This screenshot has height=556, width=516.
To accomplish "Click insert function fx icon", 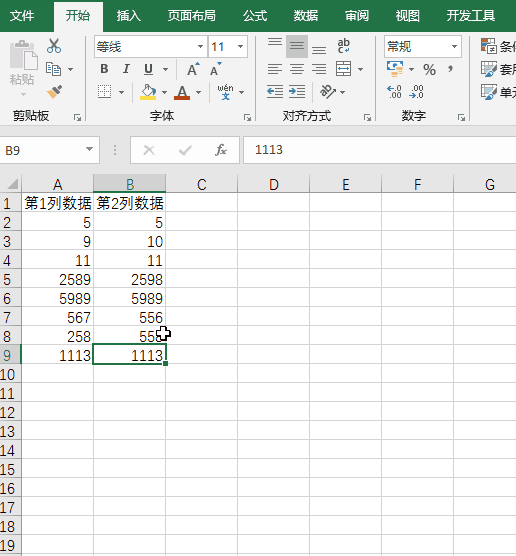I will click(x=221, y=150).
